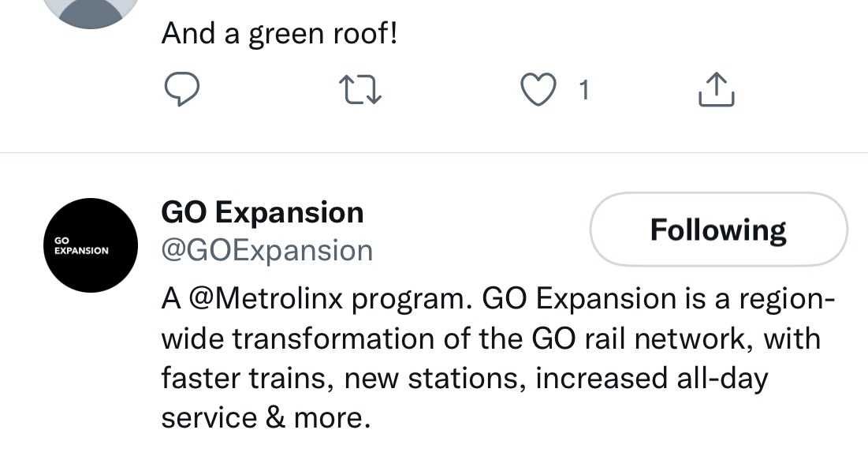
Task: Click the @GOExpansion handle
Action: [266, 251]
